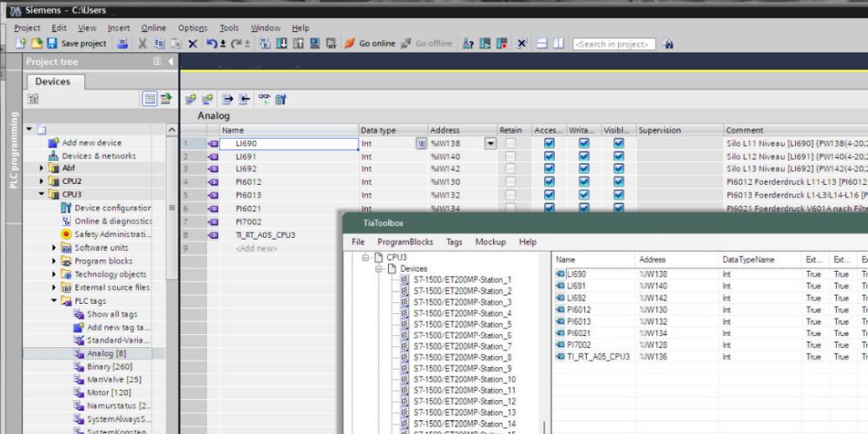Click the Import tags icon in tag table toolbar
Viewport: 868px width, 434px height.
coord(244,99)
